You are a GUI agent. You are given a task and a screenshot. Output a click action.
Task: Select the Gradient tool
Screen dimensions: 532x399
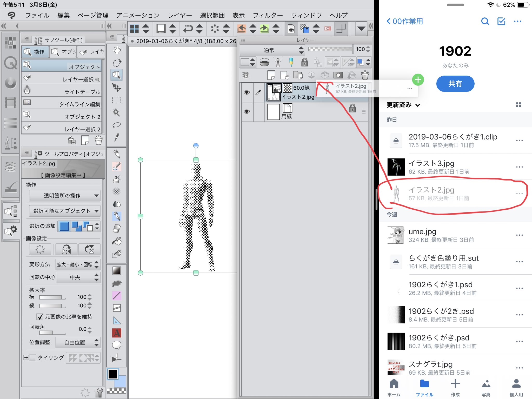tap(117, 271)
